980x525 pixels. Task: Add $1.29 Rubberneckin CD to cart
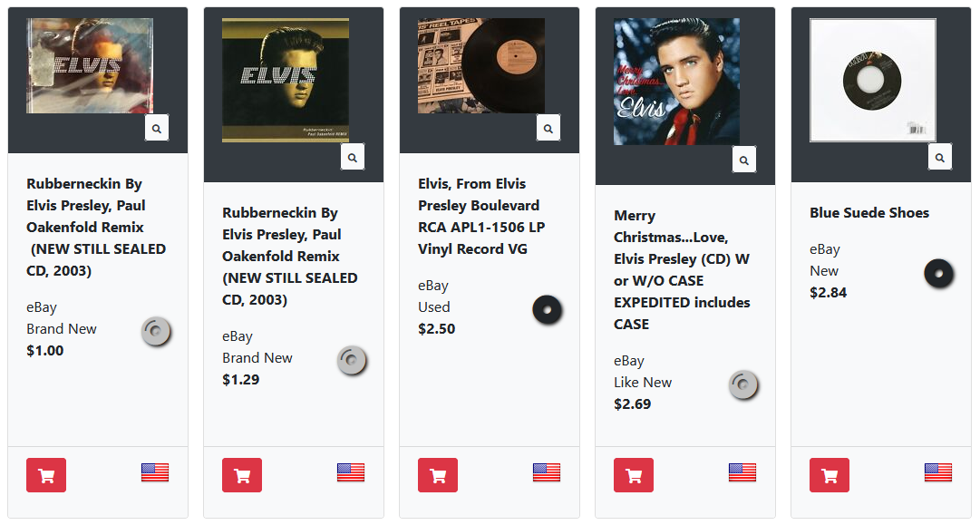coord(242,476)
